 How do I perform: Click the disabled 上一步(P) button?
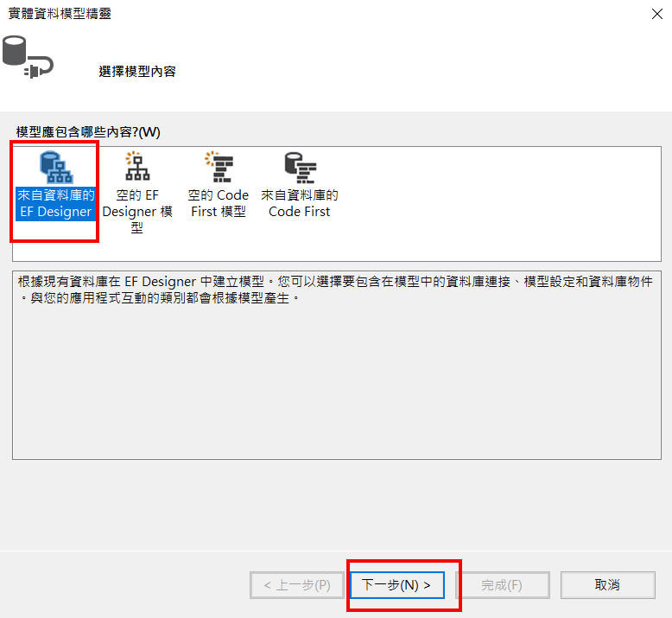(x=297, y=585)
